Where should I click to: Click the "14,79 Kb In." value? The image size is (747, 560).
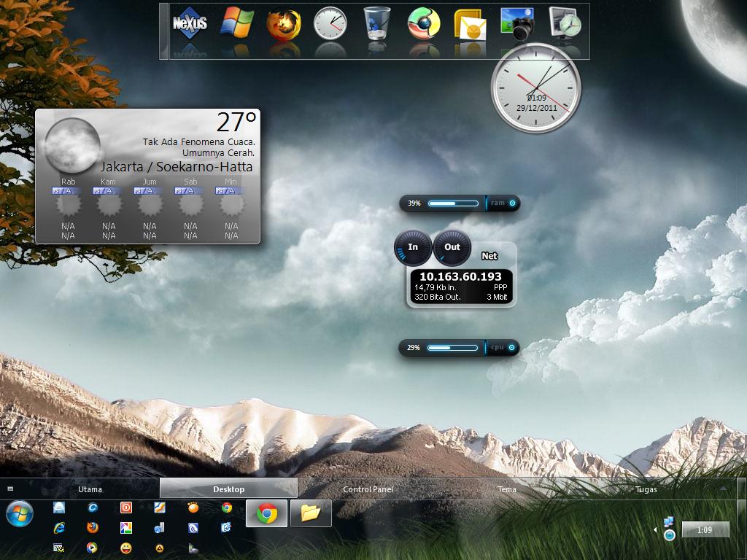click(x=435, y=287)
